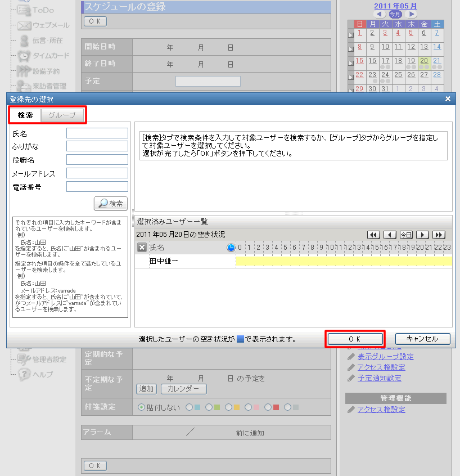Screen dimensions: 460x476
Task: Click the blue clock icon in header
Action: (231, 248)
